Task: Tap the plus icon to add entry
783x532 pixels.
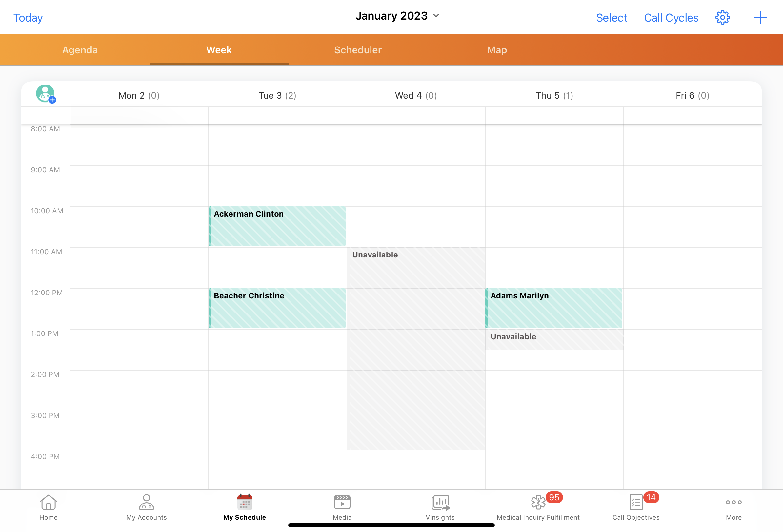Action: tap(760, 17)
